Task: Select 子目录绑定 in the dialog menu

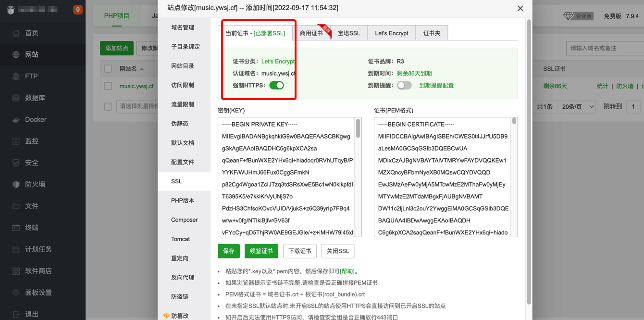Action: [184, 47]
